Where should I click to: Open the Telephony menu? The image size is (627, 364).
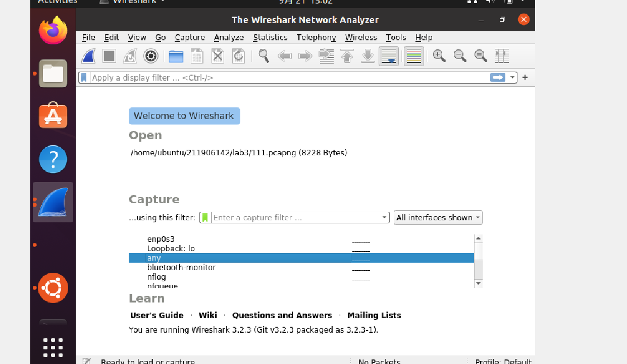coord(316,37)
